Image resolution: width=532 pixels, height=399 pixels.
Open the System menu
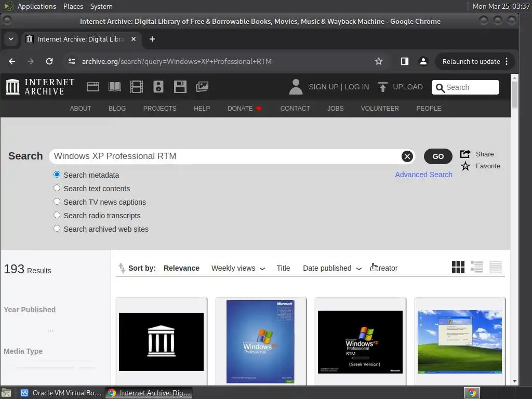coord(101,6)
